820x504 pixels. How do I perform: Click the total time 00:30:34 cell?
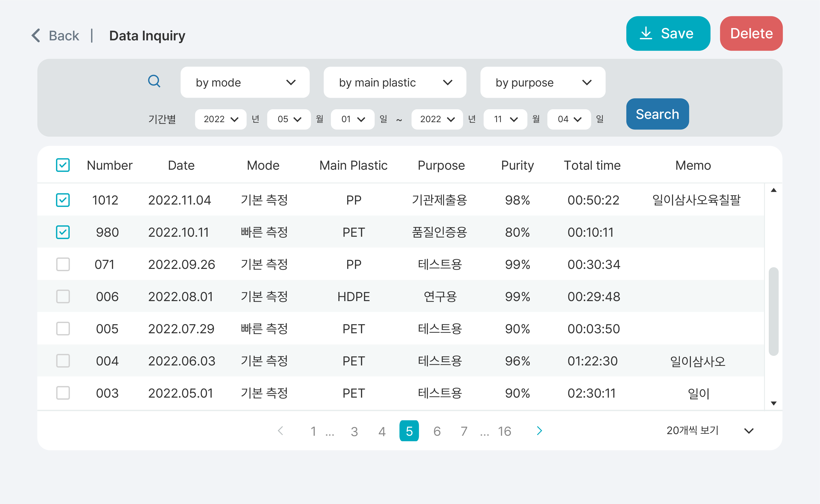(594, 264)
